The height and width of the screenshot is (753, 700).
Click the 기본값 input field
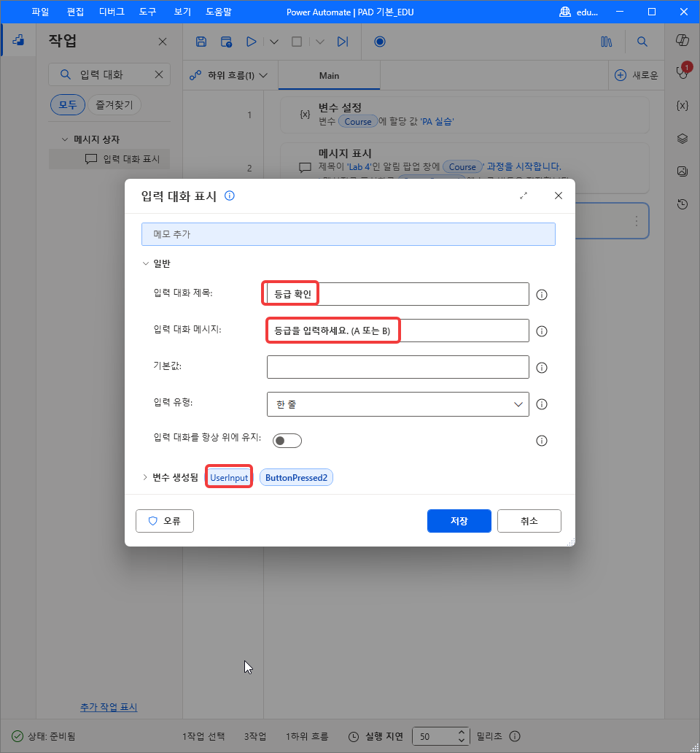click(397, 367)
